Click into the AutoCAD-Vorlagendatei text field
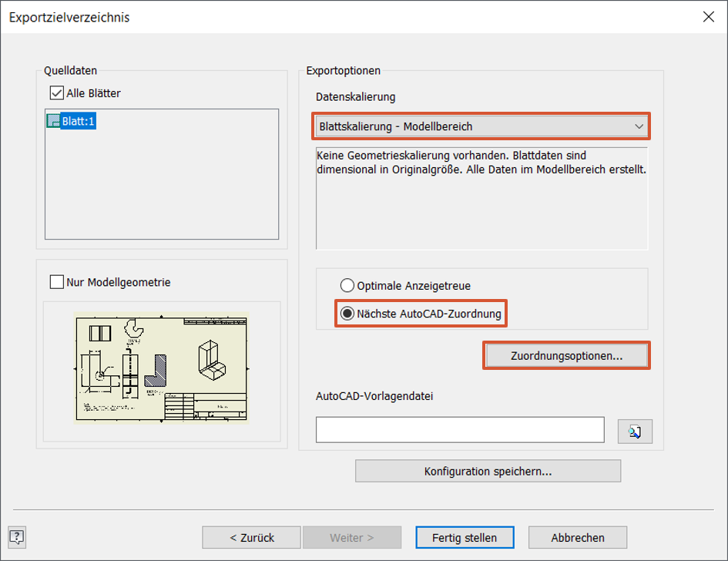Image resolution: width=728 pixels, height=561 pixels. pyautogui.click(x=460, y=430)
